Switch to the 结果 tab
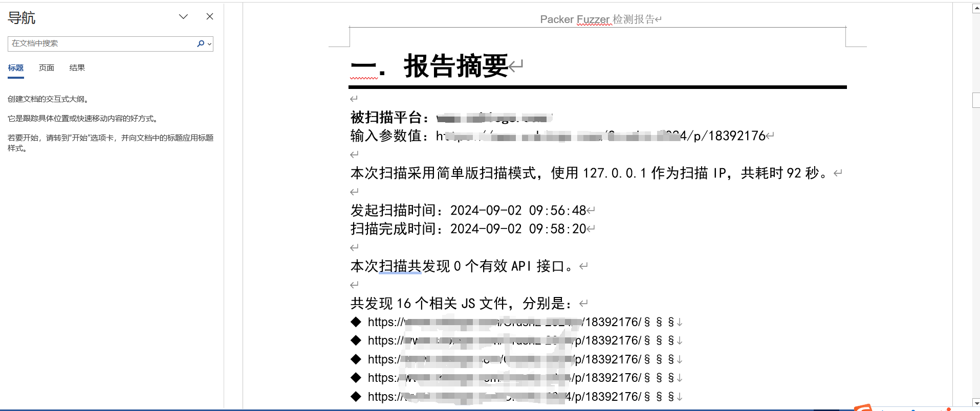 tap(77, 68)
